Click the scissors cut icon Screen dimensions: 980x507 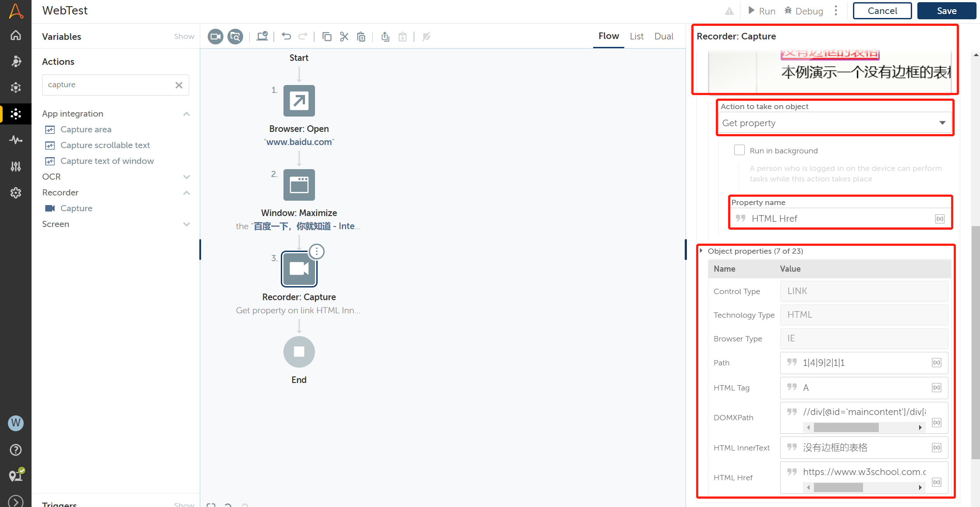click(344, 36)
